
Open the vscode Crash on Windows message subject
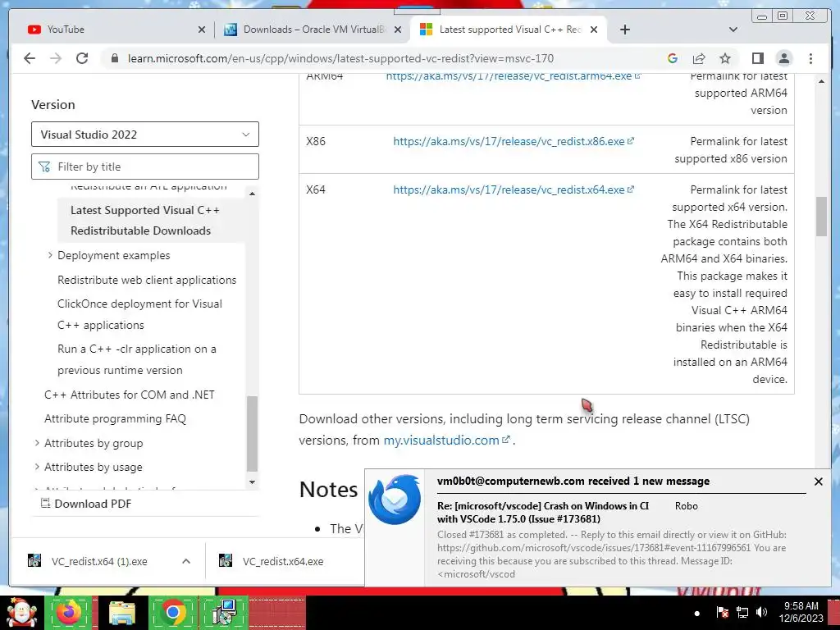click(543, 512)
